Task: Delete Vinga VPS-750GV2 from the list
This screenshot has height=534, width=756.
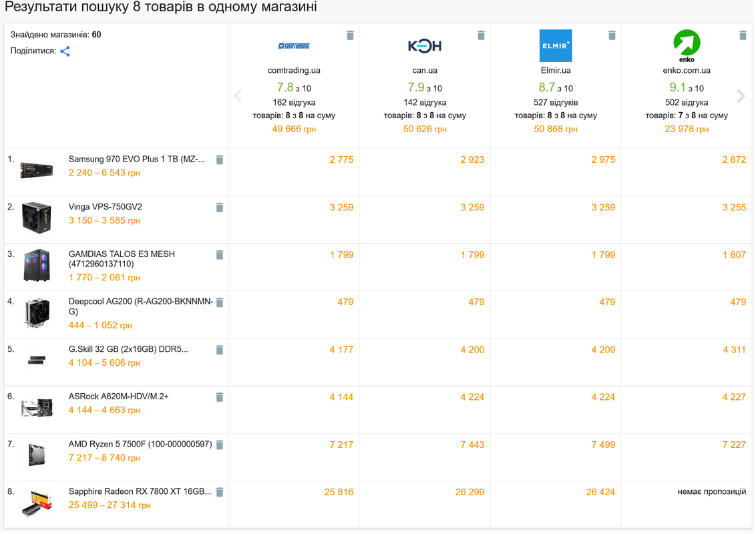Action: [220, 208]
